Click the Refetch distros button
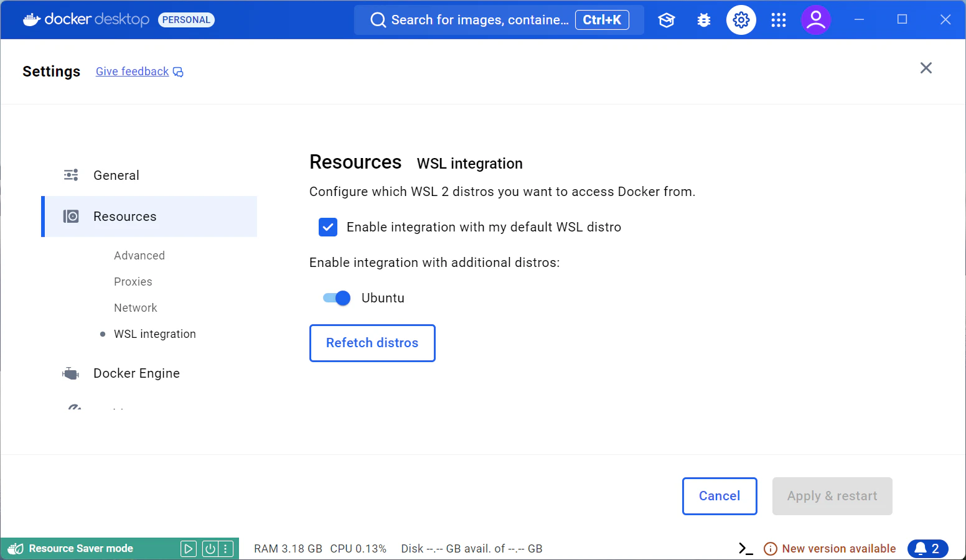The height and width of the screenshot is (560, 966). coord(372,343)
